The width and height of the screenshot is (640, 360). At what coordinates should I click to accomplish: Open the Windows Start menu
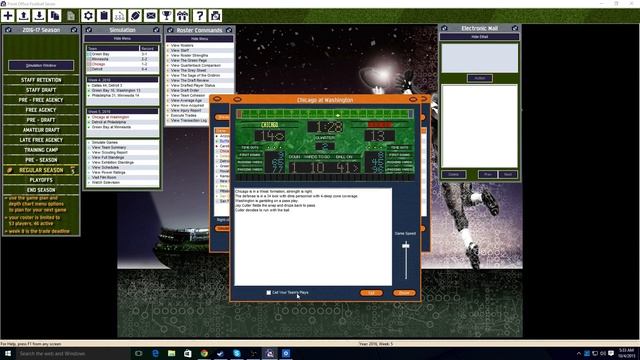(8, 353)
